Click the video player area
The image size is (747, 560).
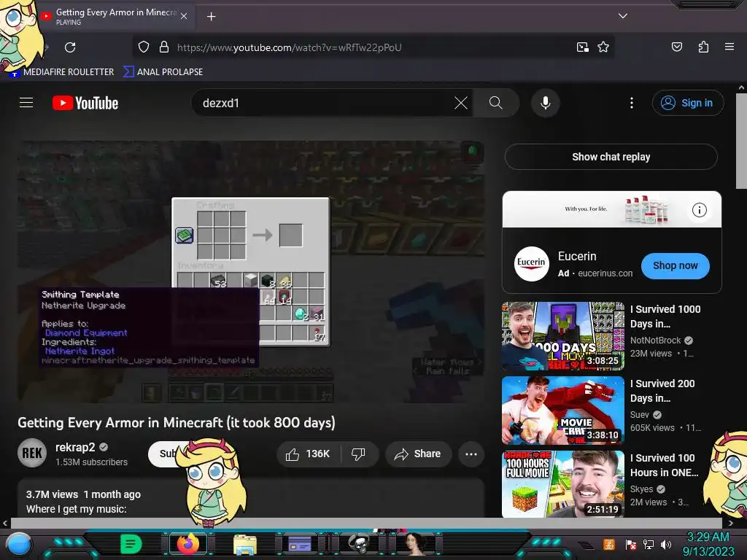click(x=251, y=271)
